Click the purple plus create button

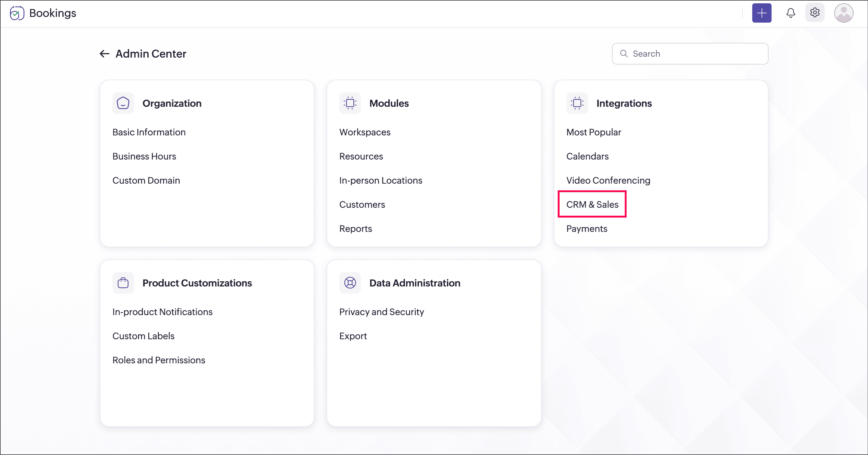(762, 13)
